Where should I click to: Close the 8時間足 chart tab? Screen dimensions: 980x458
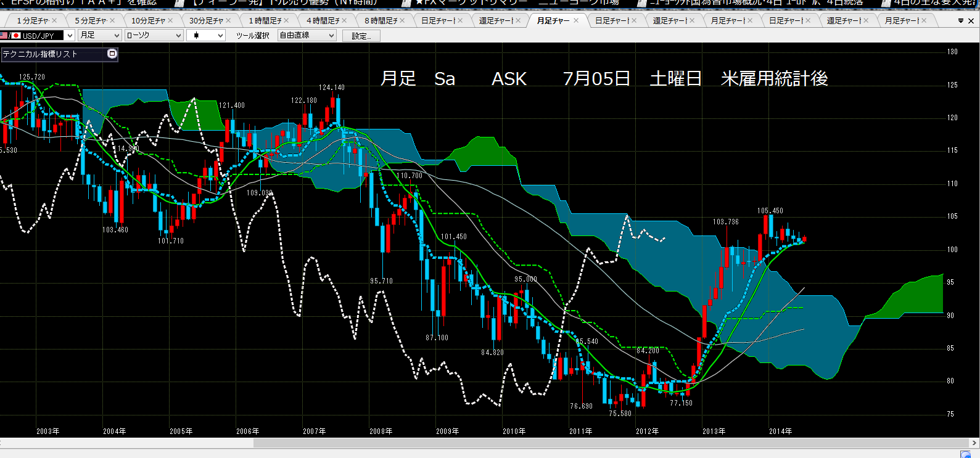pos(402,21)
